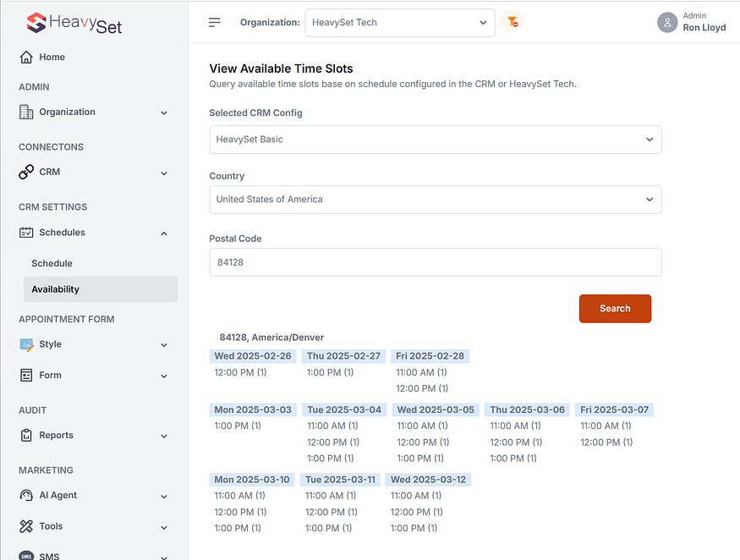Open the Ron Lloyd user avatar
Screen dimensions: 740x560
coord(667,22)
